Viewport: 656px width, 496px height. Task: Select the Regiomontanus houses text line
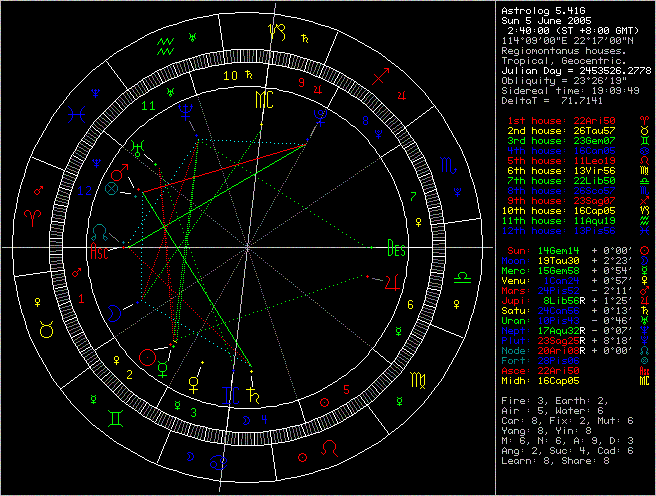561,49
